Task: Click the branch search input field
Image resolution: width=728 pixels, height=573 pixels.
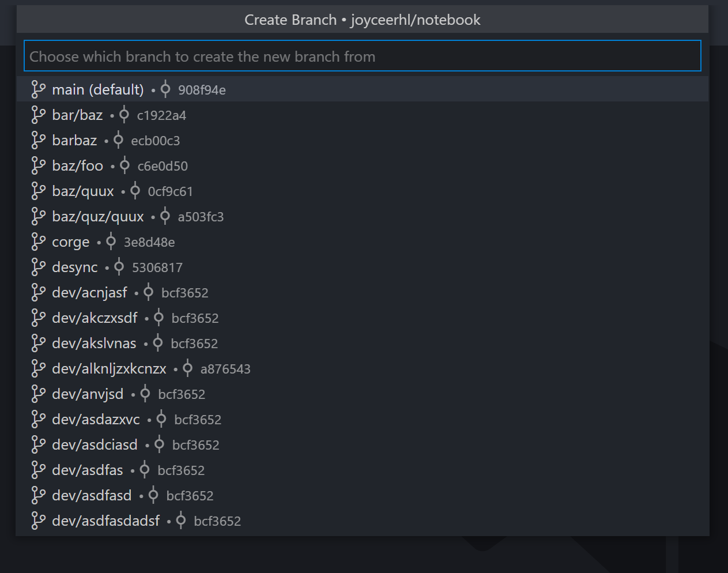Action: tap(362, 56)
